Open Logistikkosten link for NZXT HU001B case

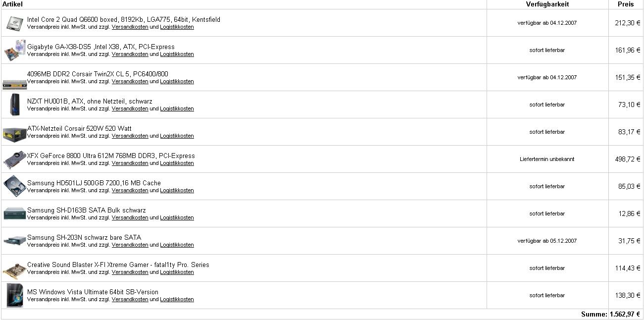pyautogui.click(x=177, y=109)
